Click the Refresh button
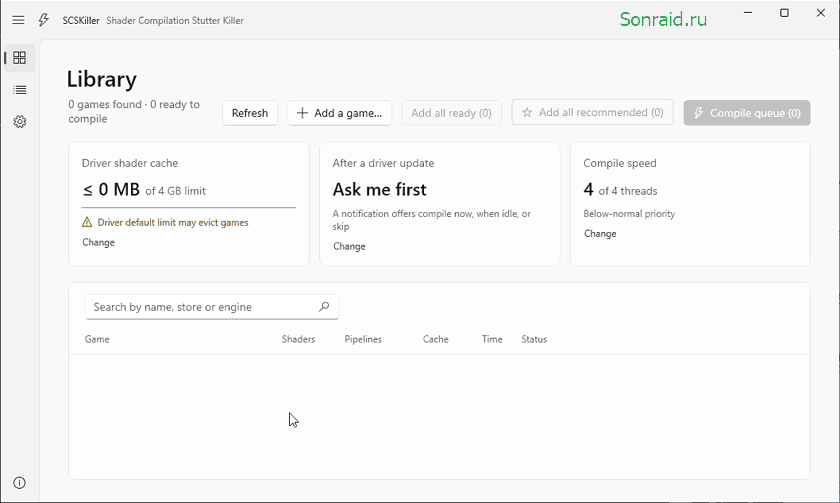Screen dimensions: 840x503 (250, 113)
